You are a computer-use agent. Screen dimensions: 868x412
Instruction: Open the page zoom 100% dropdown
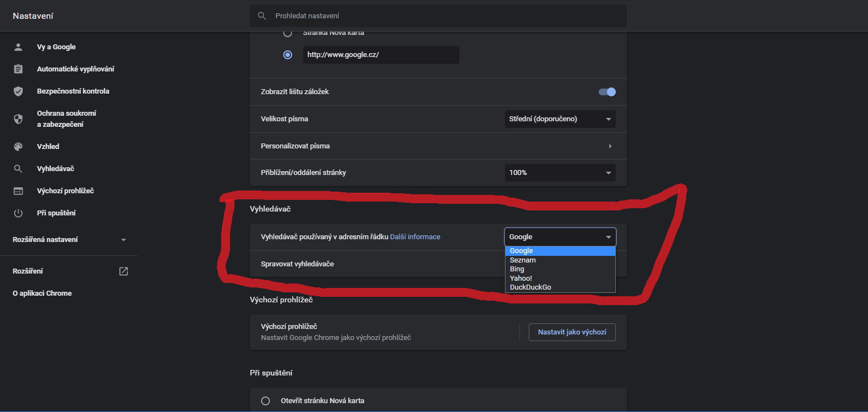[560, 173]
